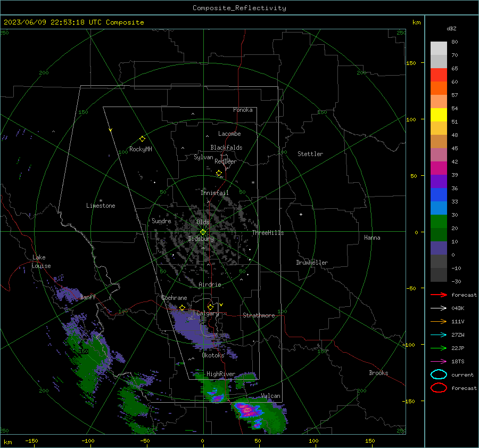
Task: Click the red forecast arrow legend icon
Action: [x=439, y=295]
